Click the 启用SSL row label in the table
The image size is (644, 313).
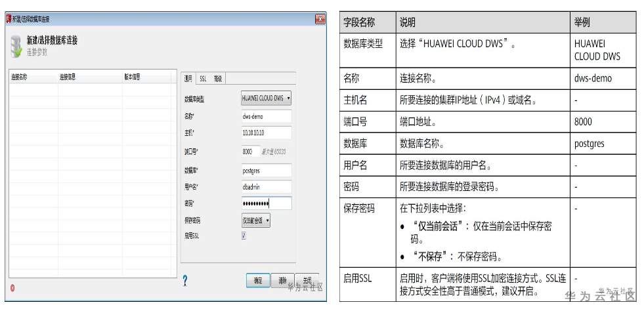point(357,278)
